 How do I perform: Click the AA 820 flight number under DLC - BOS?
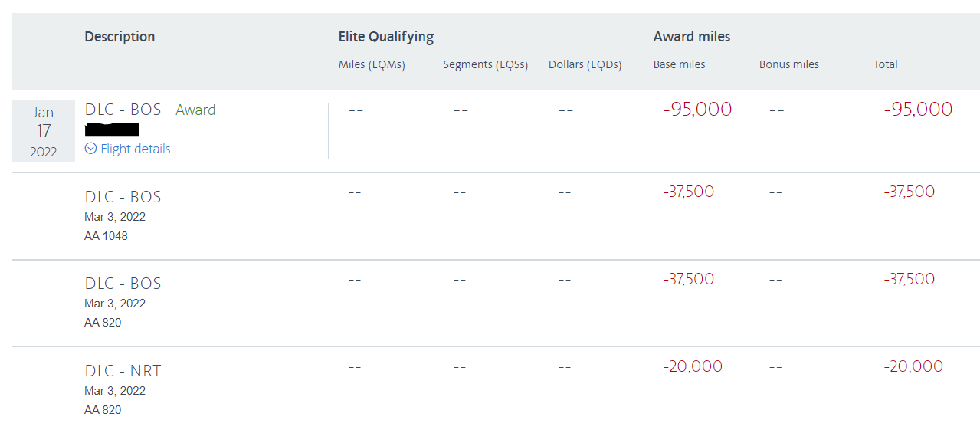coord(103,323)
